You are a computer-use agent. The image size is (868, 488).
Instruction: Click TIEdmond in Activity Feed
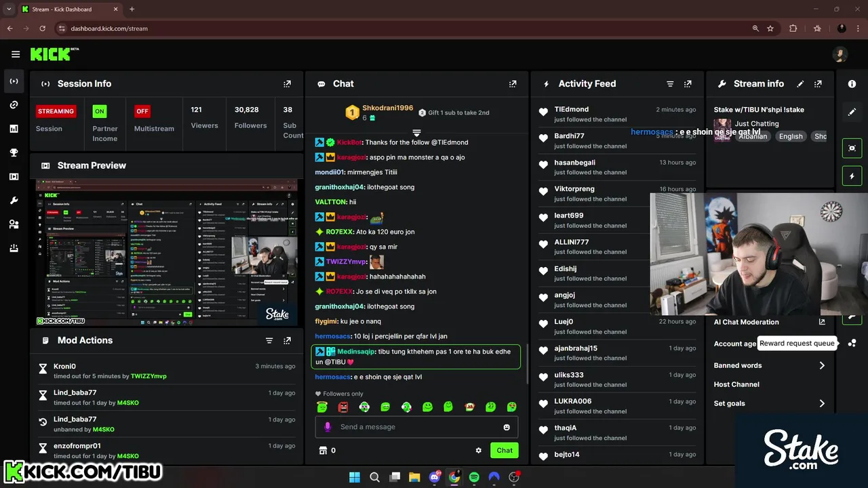pyautogui.click(x=572, y=109)
